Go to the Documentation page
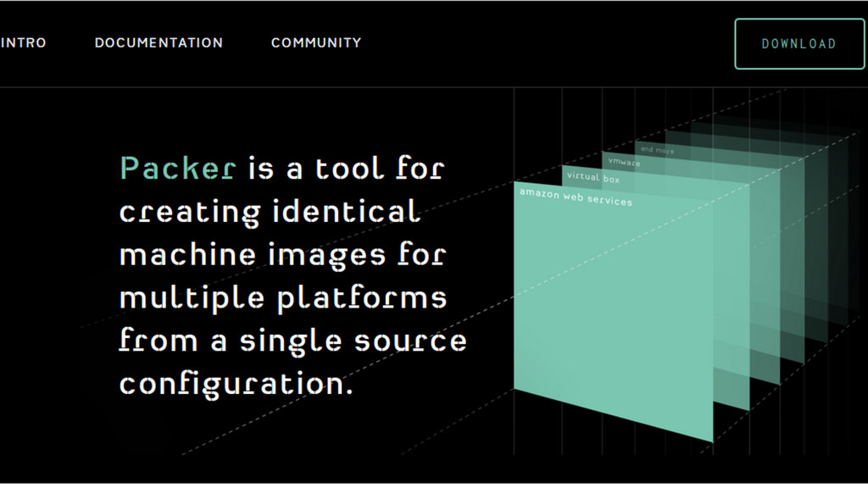The width and height of the screenshot is (868, 488). (x=159, y=42)
